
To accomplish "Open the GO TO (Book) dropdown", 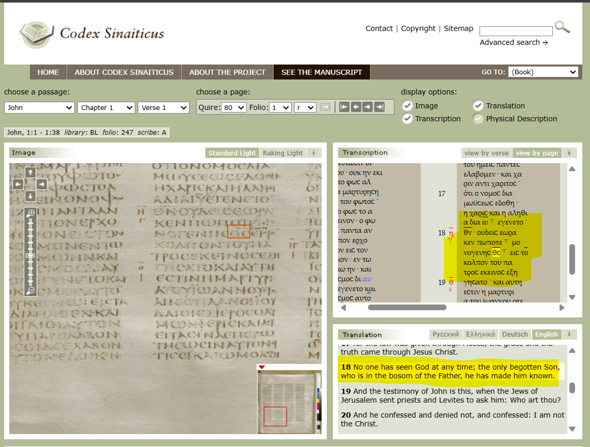I will click(x=543, y=72).
